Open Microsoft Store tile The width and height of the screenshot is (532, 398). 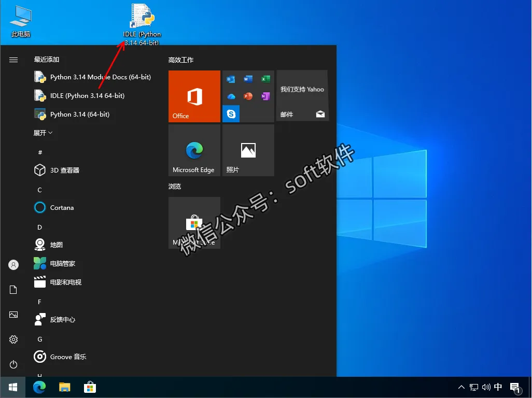coord(194,223)
